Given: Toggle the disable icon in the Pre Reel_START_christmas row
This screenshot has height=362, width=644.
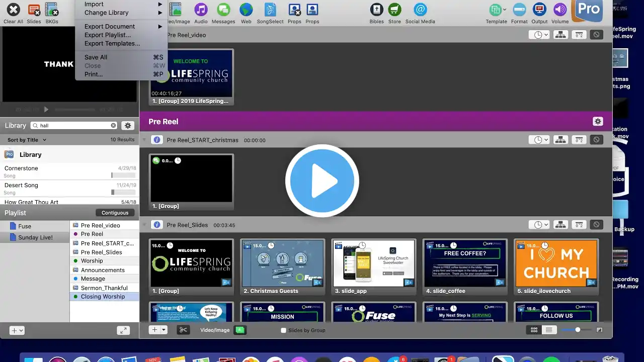Looking at the screenshot, I should 596,140.
